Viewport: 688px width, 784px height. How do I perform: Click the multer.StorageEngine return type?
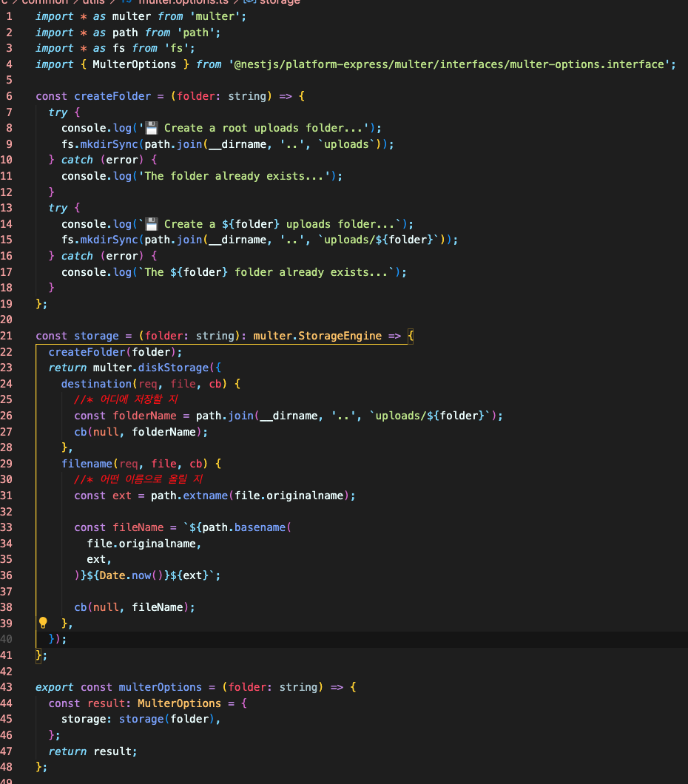click(317, 336)
